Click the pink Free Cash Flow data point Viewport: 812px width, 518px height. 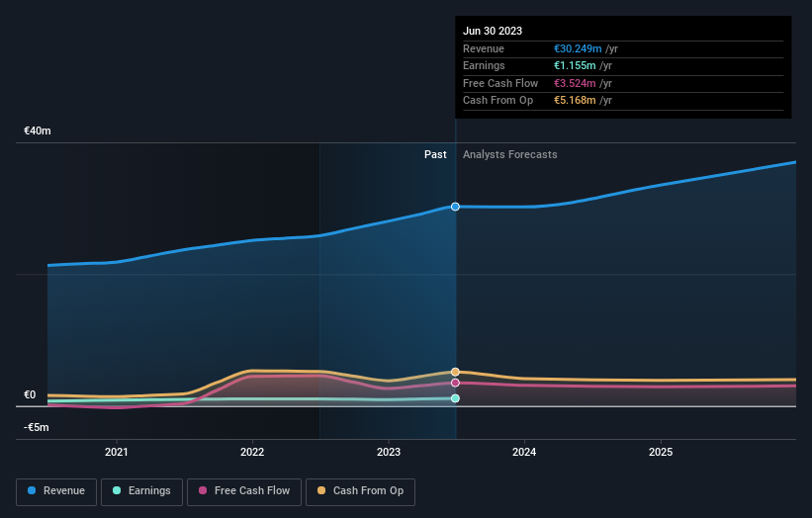[x=455, y=383]
